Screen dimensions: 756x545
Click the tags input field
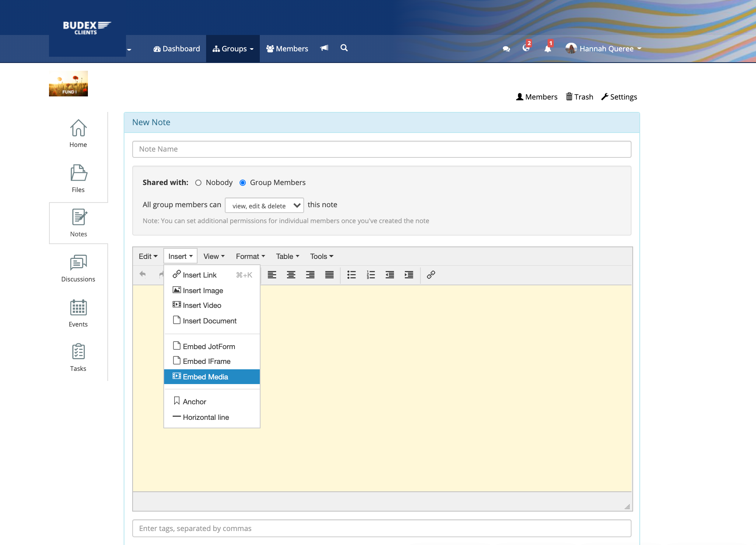click(381, 528)
